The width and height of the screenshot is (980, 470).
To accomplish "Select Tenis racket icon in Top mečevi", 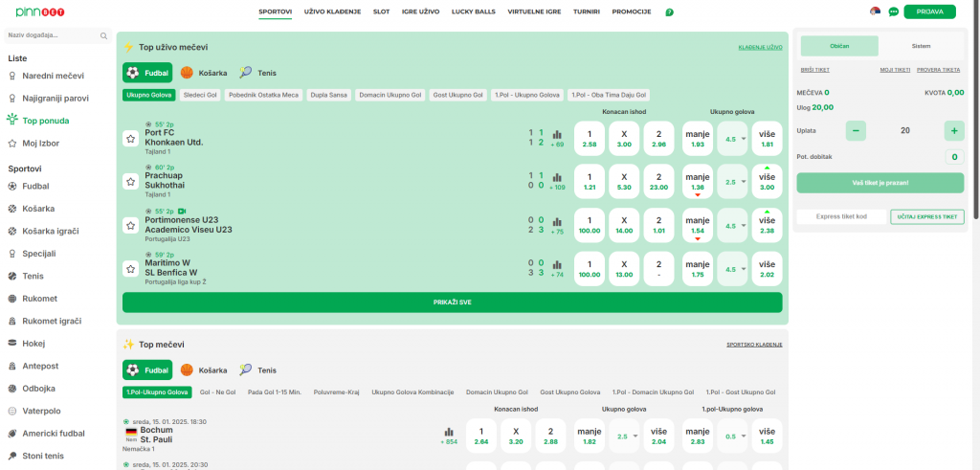I will pos(246,369).
